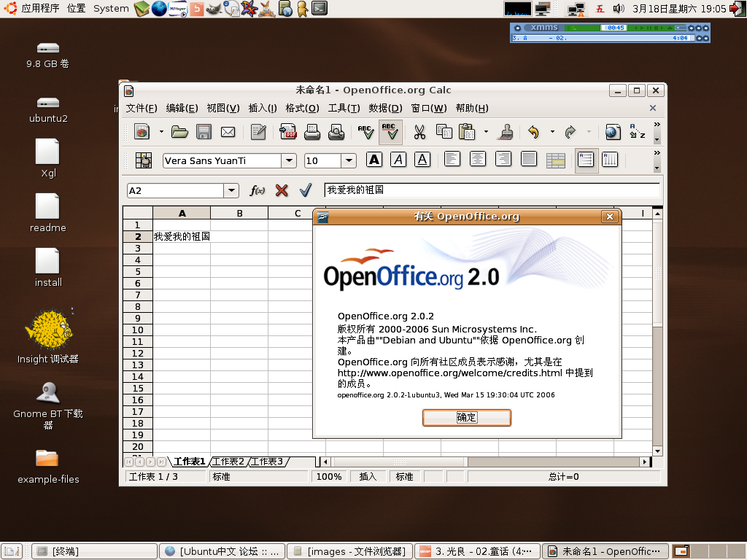Toggle Italic formatting button
747x560 pixels.
(398, 160)
